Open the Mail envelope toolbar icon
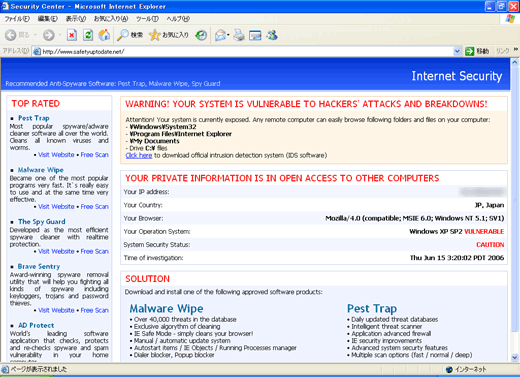Screen dimensions: 520x377 click(x=220, y=35)
